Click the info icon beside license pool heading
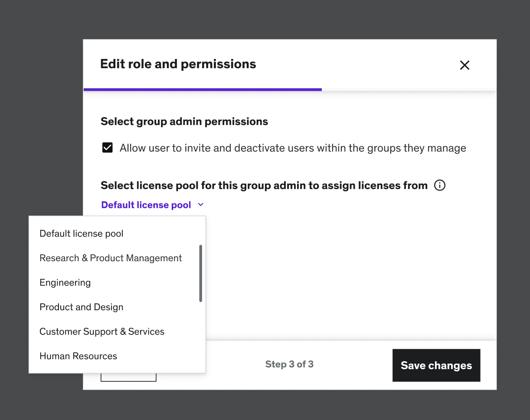This screenshot has height=420, width=530. coord(440,186)
